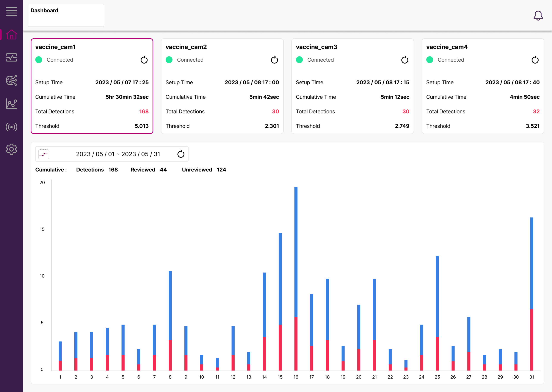Screen dimensions: 552x392
Task: Click cumulative Detections 168 label
Action: [97, 170]
